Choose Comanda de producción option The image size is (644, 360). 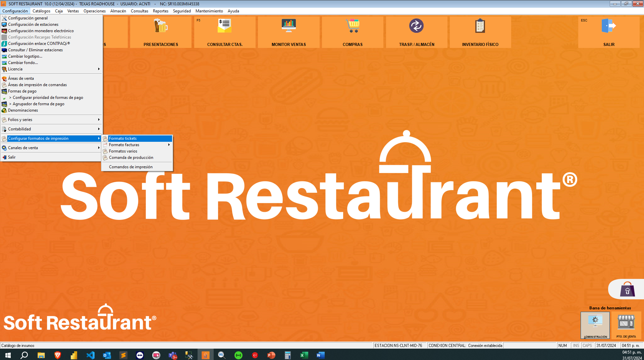[x=137, y=158]
